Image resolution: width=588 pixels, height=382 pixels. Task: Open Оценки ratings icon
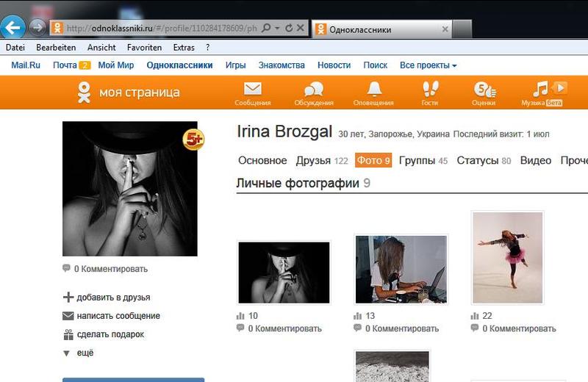click(484, 89)
